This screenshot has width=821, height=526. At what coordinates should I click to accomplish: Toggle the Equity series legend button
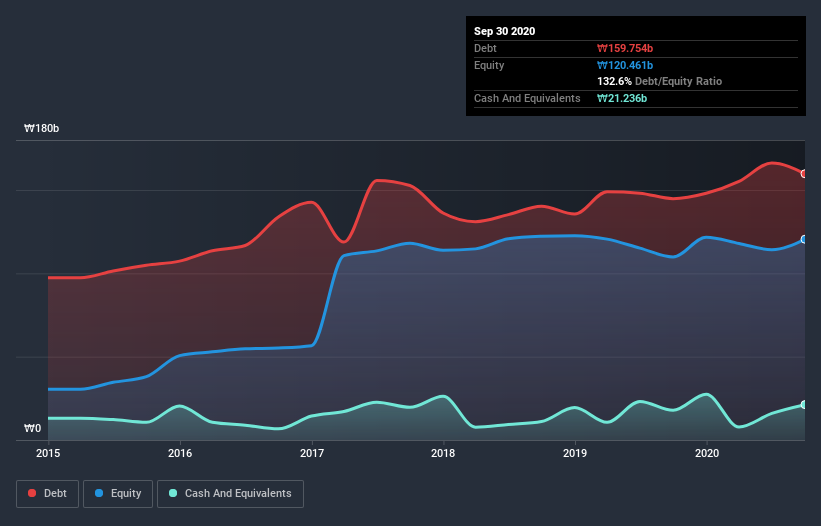click(118, 494)
